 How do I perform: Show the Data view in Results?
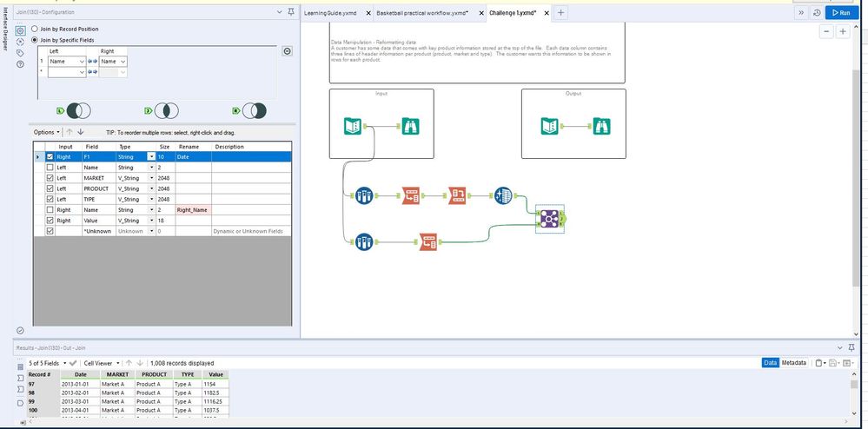point(770,363)
